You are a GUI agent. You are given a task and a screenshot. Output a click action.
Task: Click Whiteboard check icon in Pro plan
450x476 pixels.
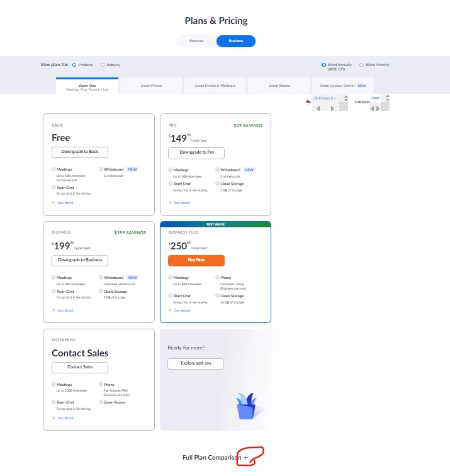[x=217, y=170]
